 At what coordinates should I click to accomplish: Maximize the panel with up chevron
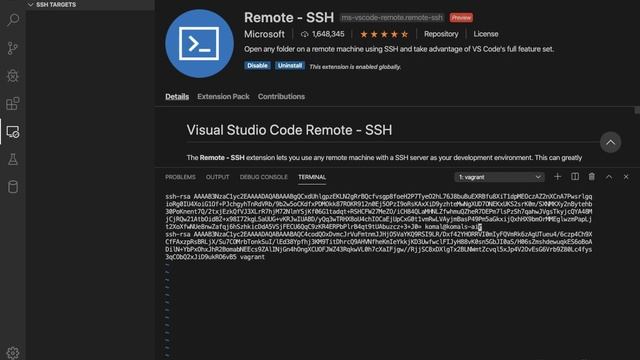coord(609,177)
